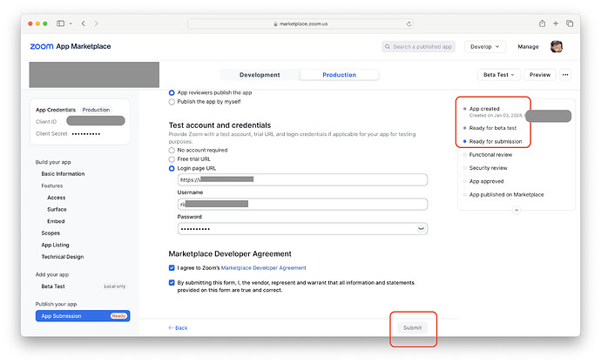Open Basic Information in sidebar
Screen dimensions: 601x364
point(63,174)
